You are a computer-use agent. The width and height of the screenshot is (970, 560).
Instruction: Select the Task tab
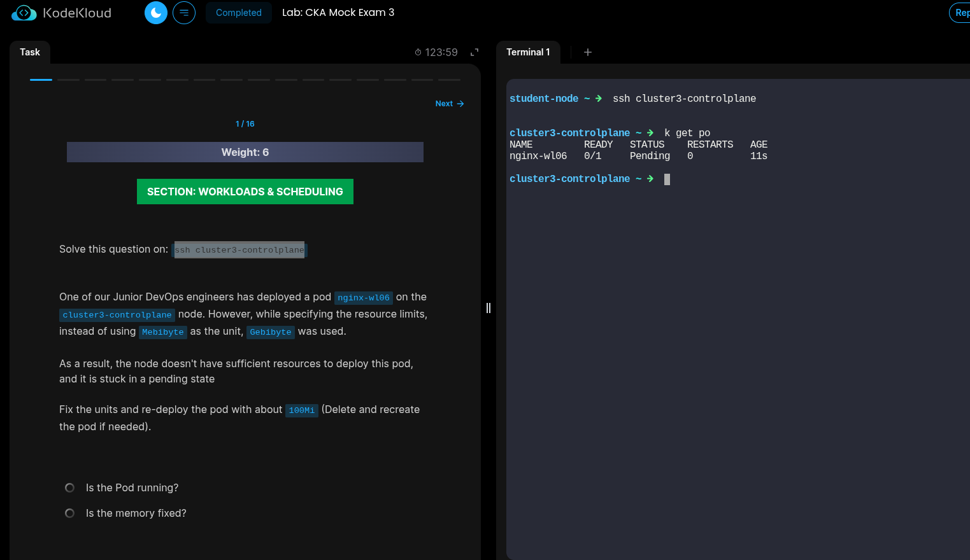coord(30,52)
